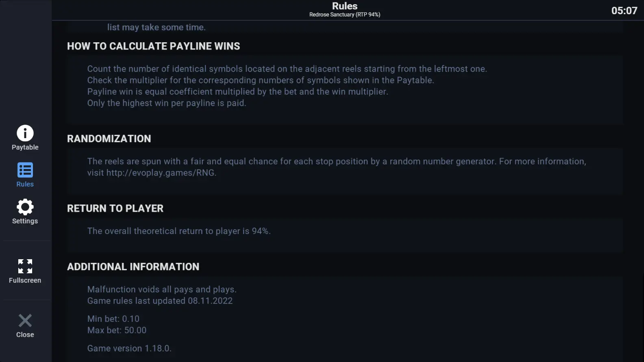
Task: Click the Redrose Sanctuary RTP subtitle
Action: click(345, 15)
